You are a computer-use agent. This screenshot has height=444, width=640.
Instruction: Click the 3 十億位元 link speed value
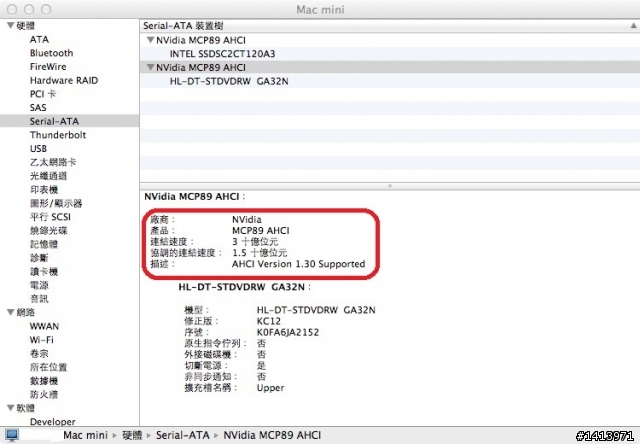pos(255,242)
